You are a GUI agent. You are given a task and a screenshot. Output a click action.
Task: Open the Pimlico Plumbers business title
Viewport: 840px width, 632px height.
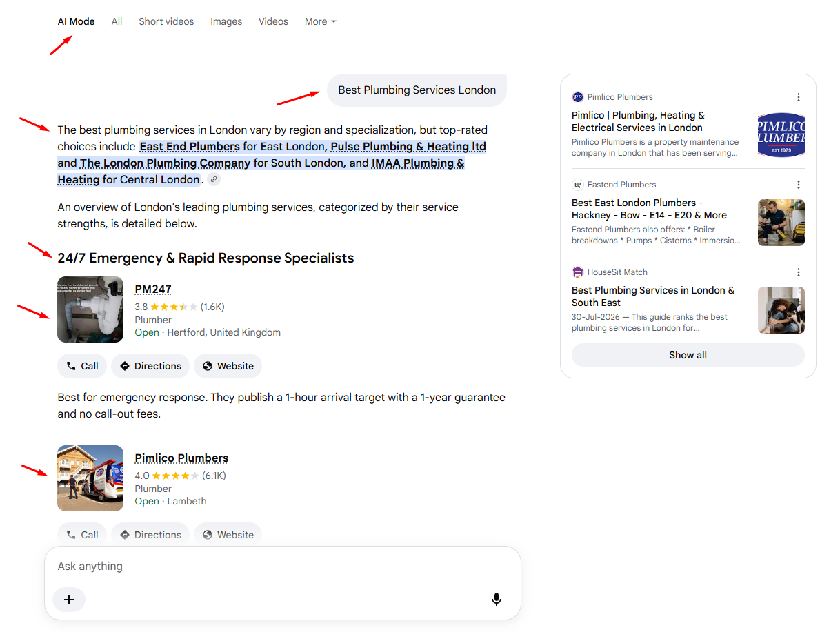[181, 458]
